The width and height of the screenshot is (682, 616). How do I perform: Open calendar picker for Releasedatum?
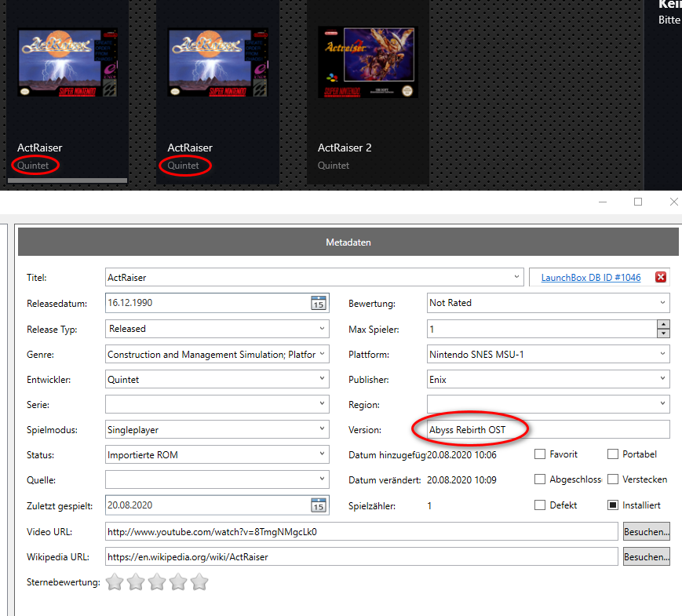(x=319, y=303)
